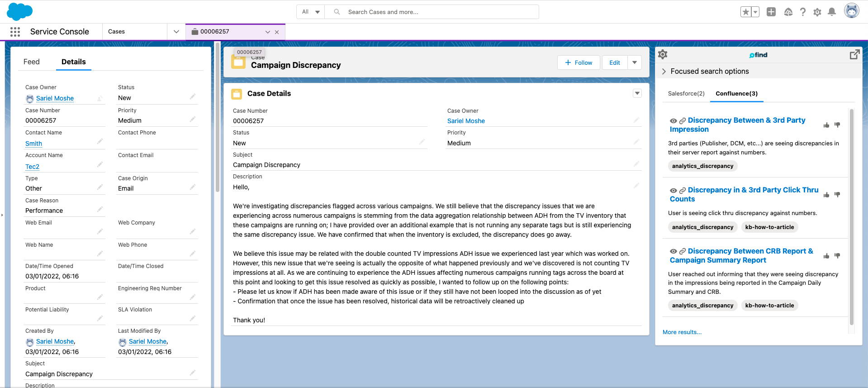This screenshot has height=388, width=868.
Task: Open the Trailhead guidance icon
Action: pos(788,12)
